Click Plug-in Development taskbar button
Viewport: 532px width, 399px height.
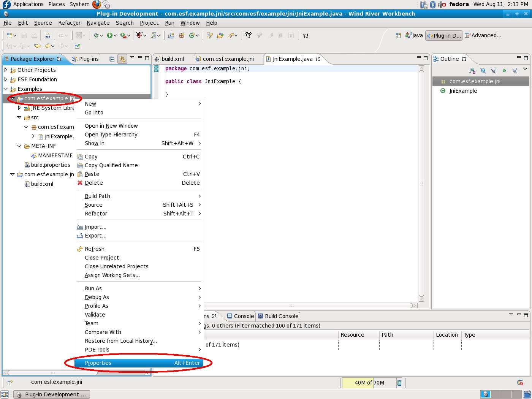(52, 394)
